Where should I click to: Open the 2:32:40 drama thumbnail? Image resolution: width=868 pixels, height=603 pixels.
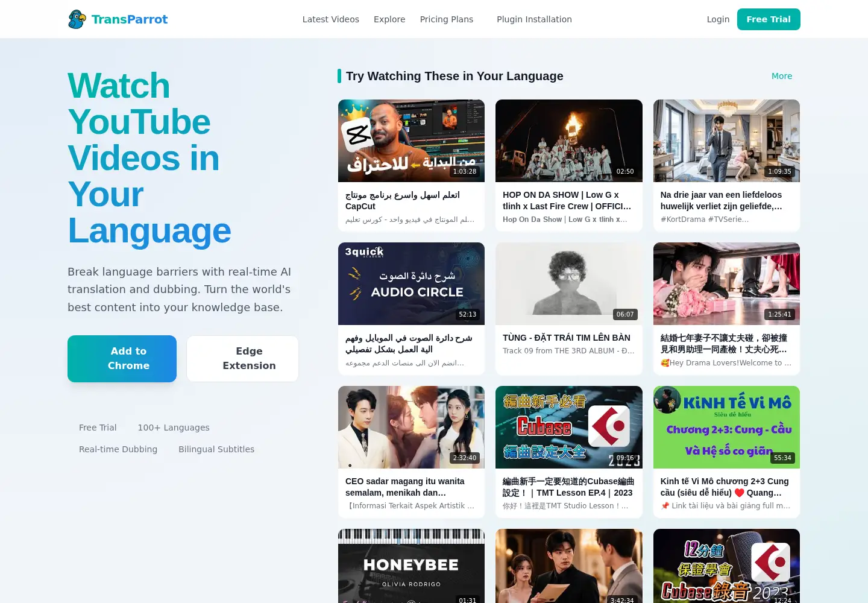(411, 427)
